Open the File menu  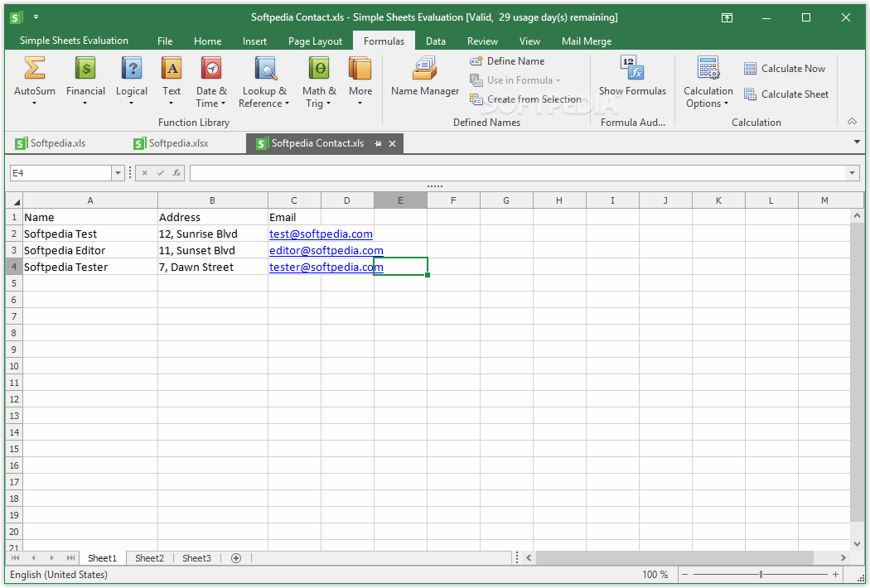point(165,41)
